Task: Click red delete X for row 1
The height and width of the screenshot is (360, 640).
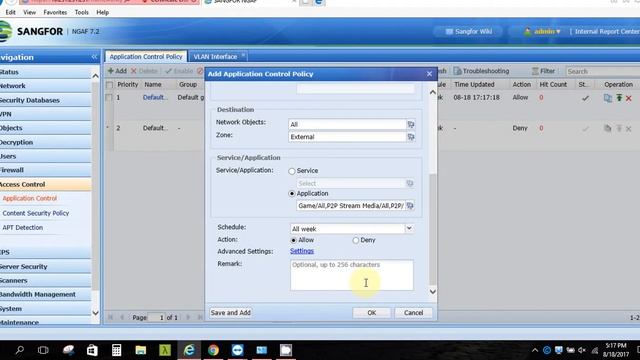Action: point(629,98)
